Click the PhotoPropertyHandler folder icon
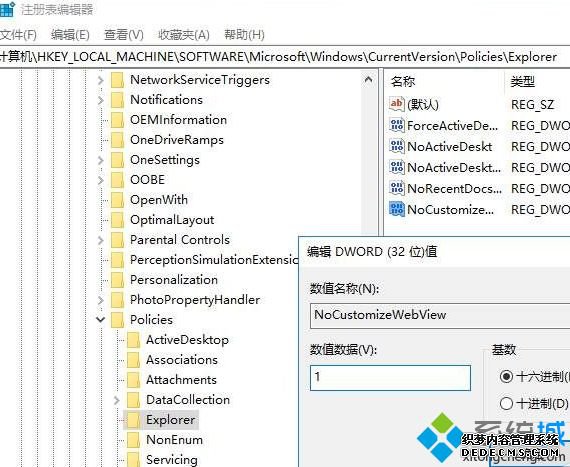Viewport: 570px width, 467px height. [117, 300]
